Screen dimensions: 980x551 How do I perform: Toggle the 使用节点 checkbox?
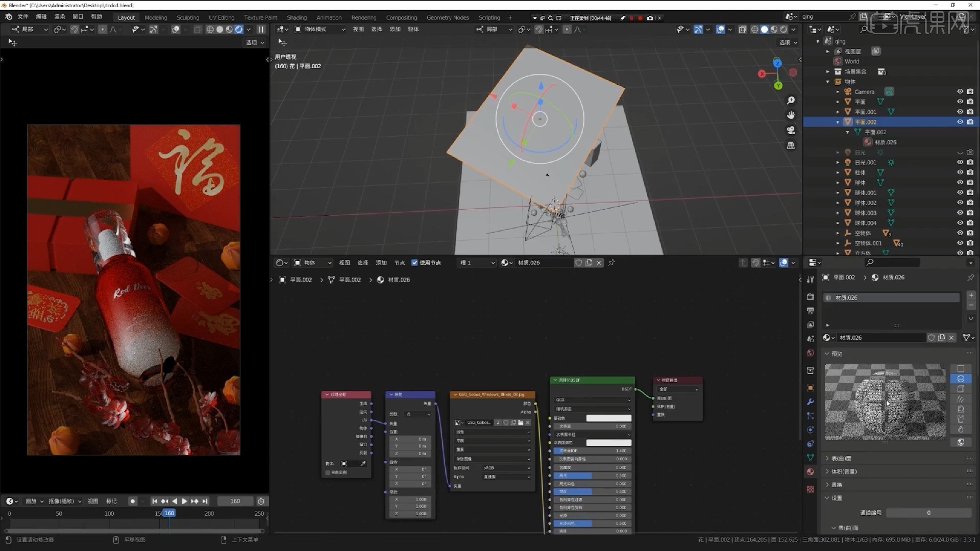(414, 263)
